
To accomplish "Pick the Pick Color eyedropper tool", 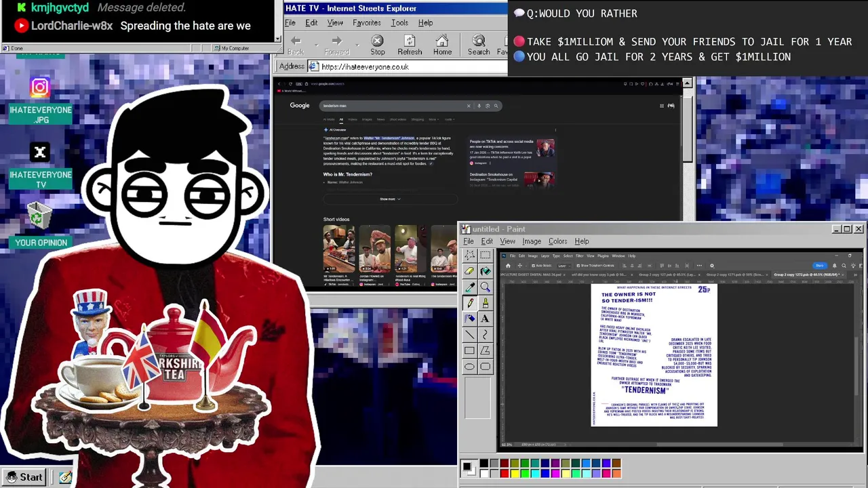I will pyautogui.click(x=469, y=287).
